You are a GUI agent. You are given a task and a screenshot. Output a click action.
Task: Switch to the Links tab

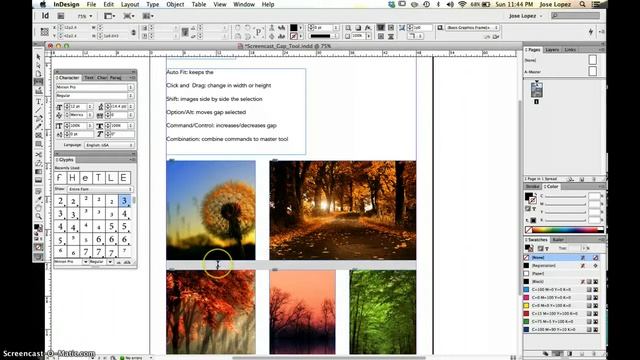[x=570, y=50]
